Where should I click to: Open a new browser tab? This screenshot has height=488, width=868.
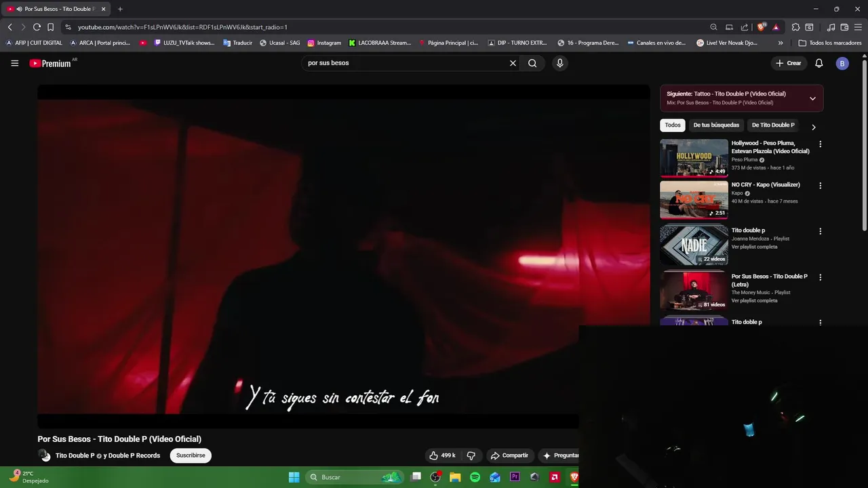coord(120,9)
